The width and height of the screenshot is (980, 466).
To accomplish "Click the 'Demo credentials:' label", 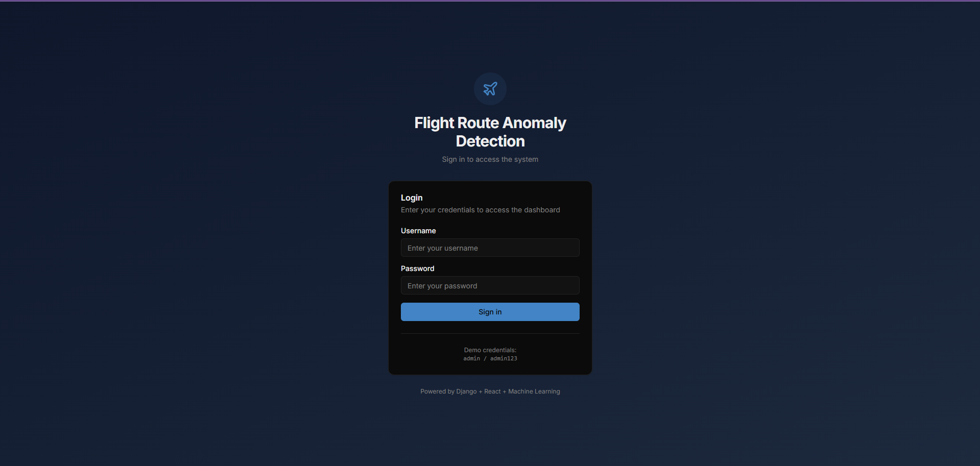I will click(x=490, y=350).
